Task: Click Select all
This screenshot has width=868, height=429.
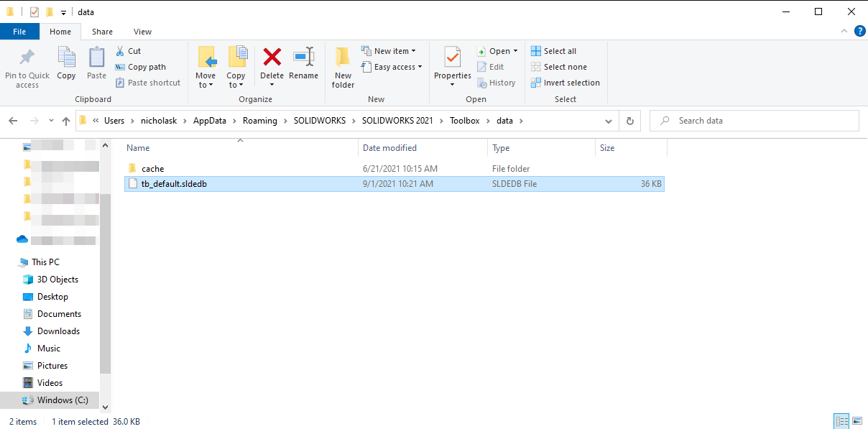Action: pyautogui.click(x=553, y=51)
